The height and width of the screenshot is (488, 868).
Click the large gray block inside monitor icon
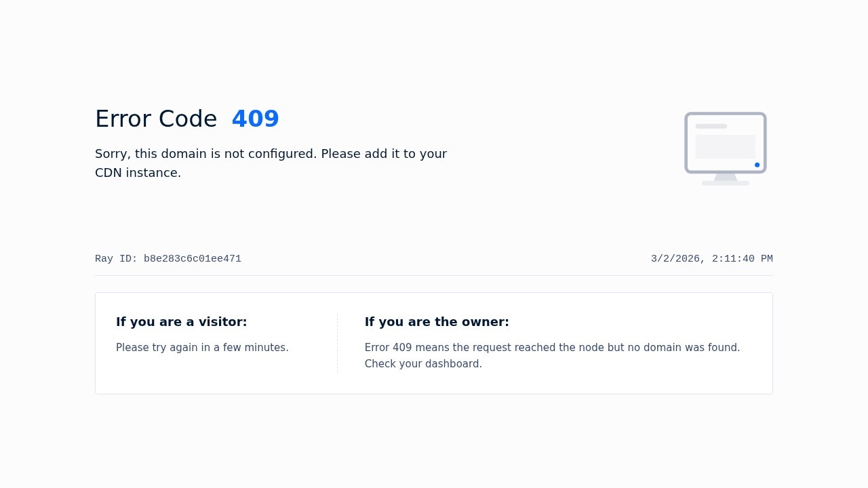[x=725, y=146]
